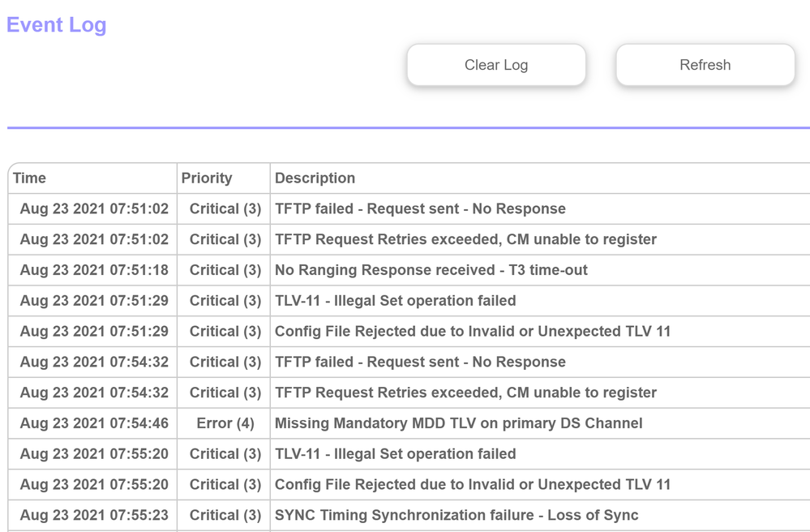The image size is (810, 532).
Task: Click "Config File Rejected" description at 07:51:29
Action: (x=473, y=331)
